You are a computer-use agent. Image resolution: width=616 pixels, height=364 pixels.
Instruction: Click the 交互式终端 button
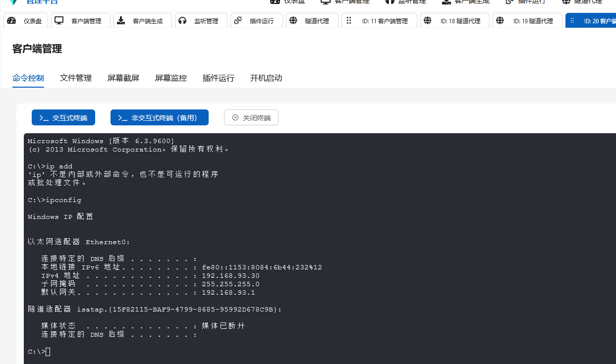point(63,117)
